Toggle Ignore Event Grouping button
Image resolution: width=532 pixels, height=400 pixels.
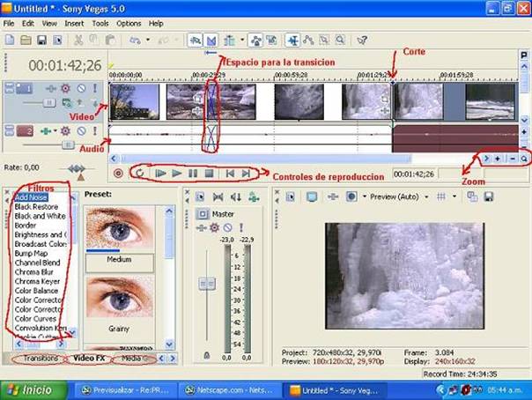271,41
